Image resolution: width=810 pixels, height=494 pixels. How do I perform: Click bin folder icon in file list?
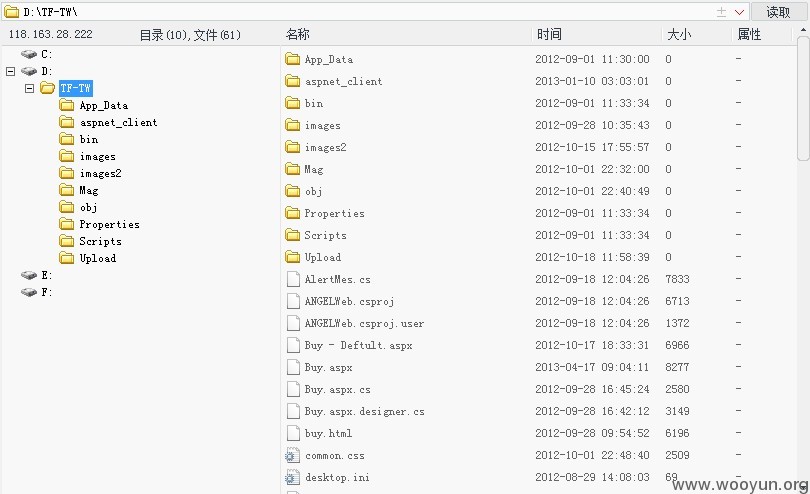tap(292, 103)
